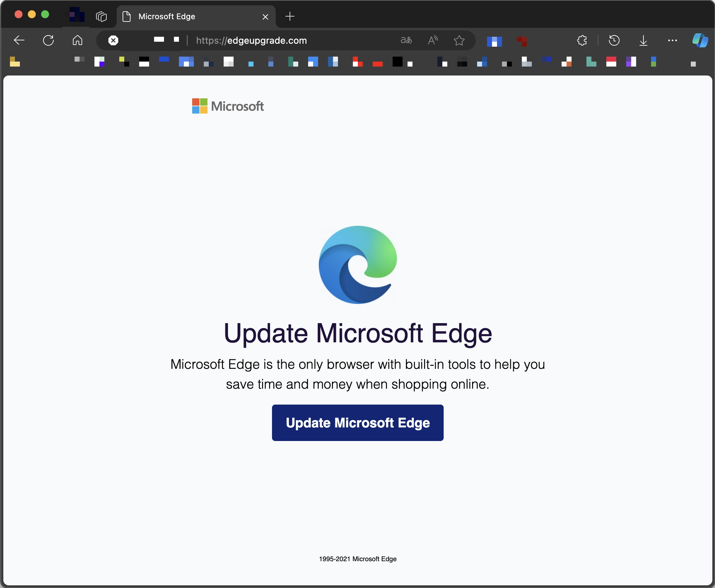
Task: Open tab actions menu icon
Action: click(x=101, y=16)
